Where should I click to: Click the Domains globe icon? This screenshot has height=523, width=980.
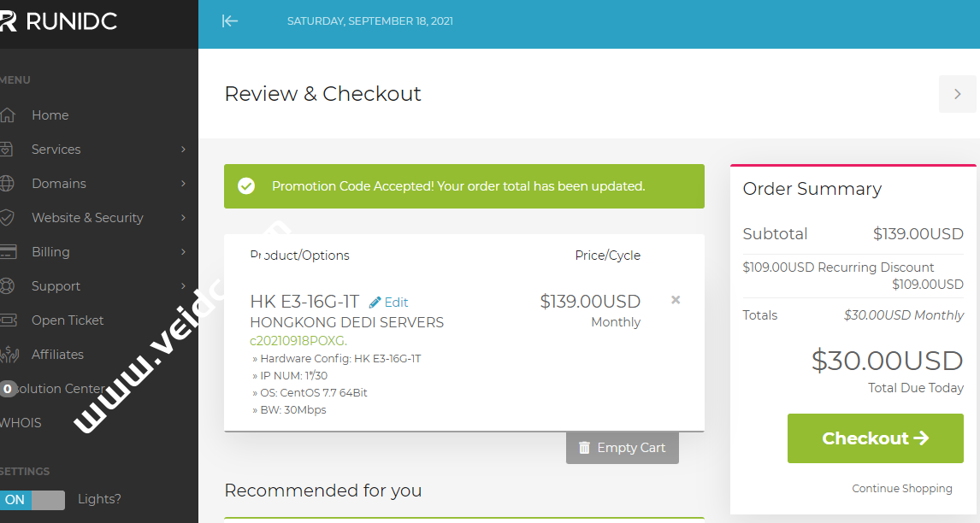tap(8, 184)
